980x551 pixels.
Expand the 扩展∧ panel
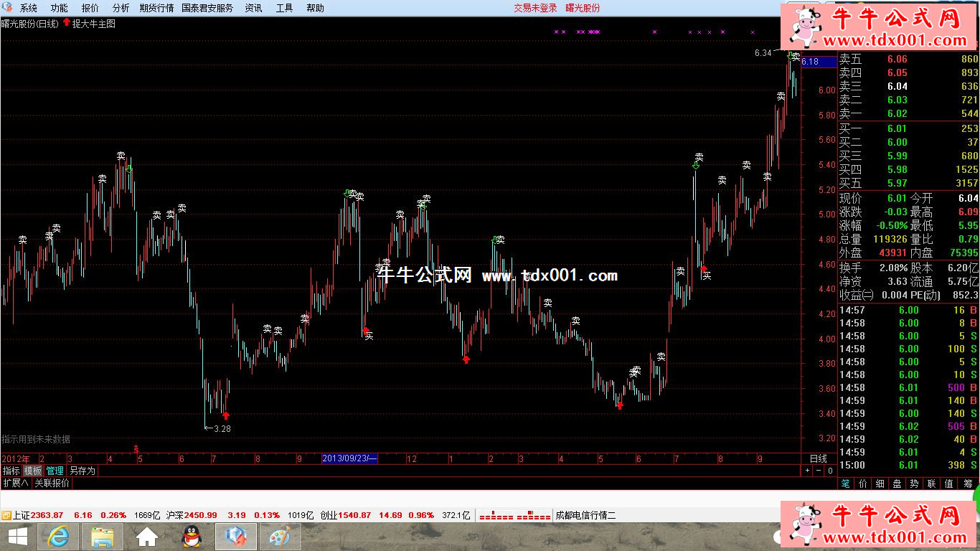pos(15,483)
